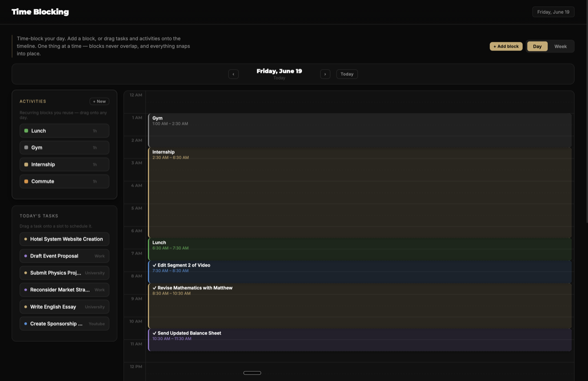This screenshot has height=381, width=588.
Task: Click the 12 PM hour label
Action: (136, 367)
